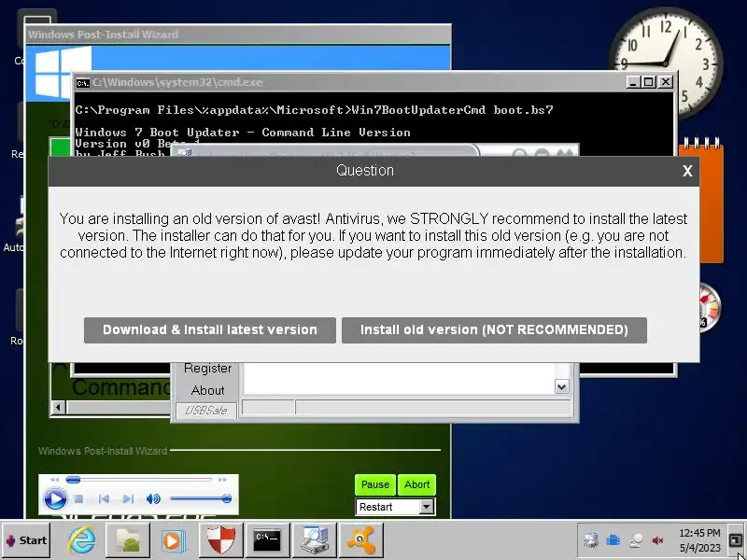Open Windows Media Player taskbar icon
Screen dimensions: 747x560
point(174,540)
